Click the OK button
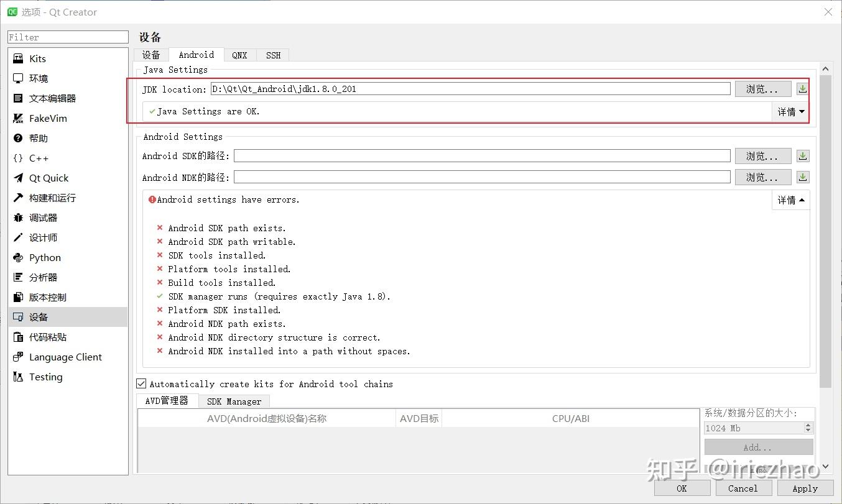 [682, 488]
